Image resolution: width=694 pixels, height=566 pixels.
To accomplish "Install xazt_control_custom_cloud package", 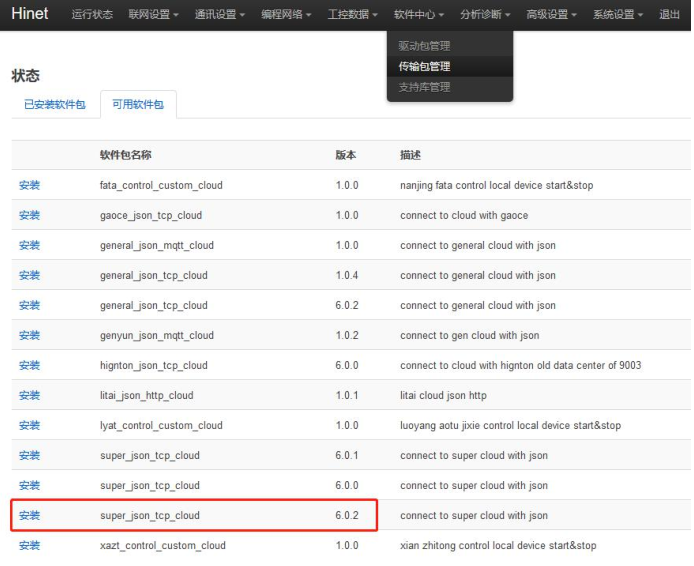I will (x=29, y=545).
